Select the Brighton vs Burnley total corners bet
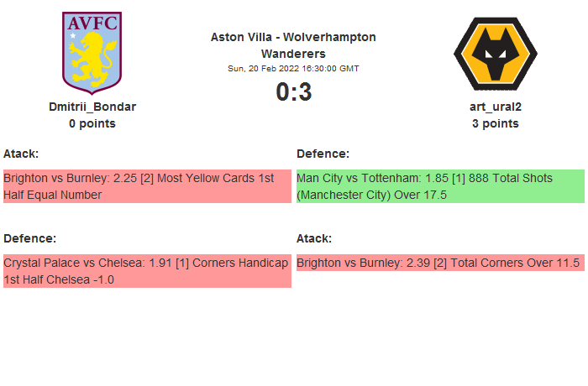The height and width of the screenshot is (386, 588). 440,263
